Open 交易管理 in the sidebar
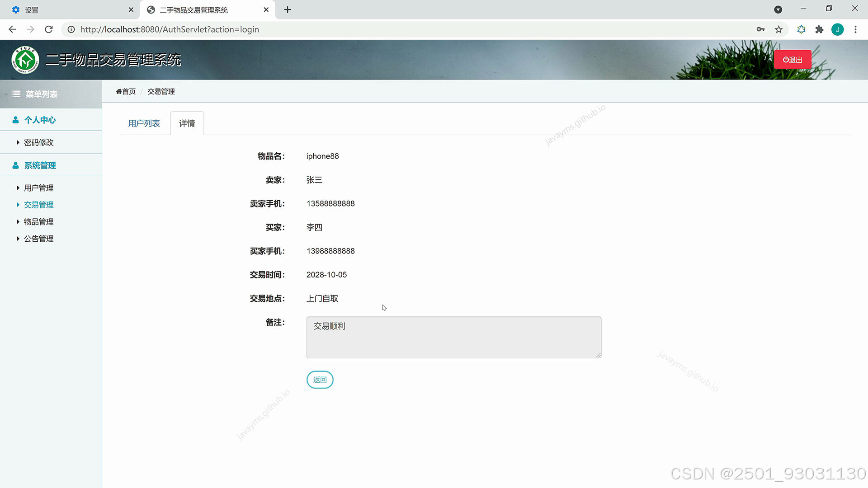This screenshot has height=488, width=868. [x=38, y=205]
